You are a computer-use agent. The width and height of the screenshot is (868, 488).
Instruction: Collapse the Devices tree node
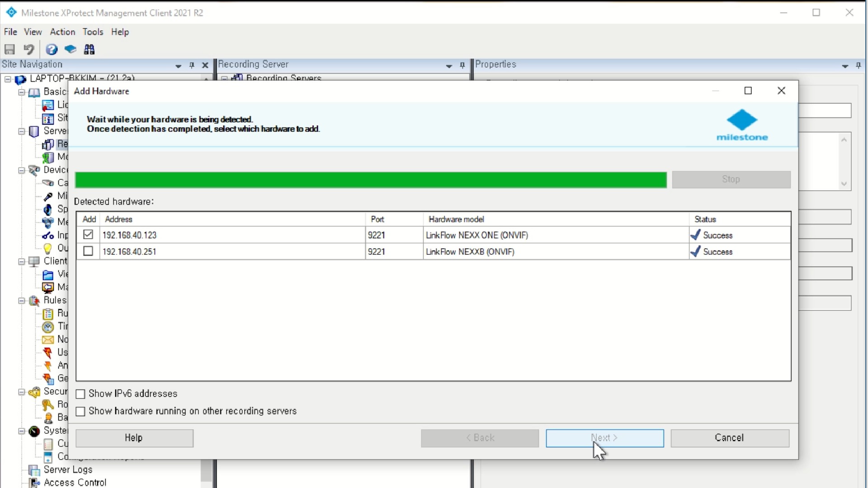[21, 170]
